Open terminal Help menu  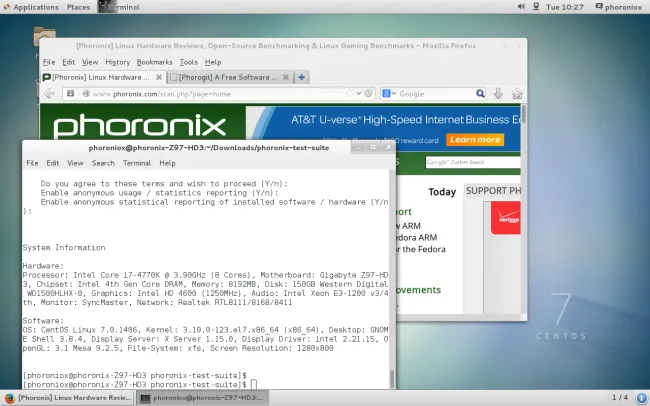(x=167, y=163)
